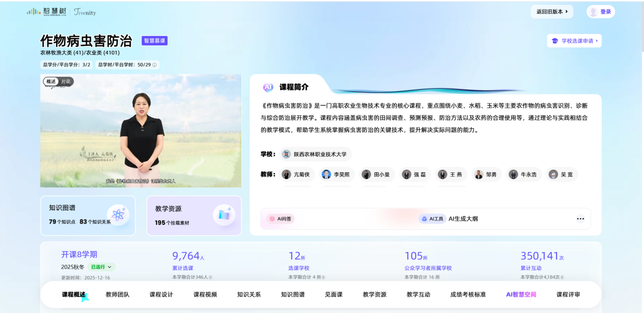
Task: Click the 智慧慕课 badge
Action: click(x=155, y=41)
